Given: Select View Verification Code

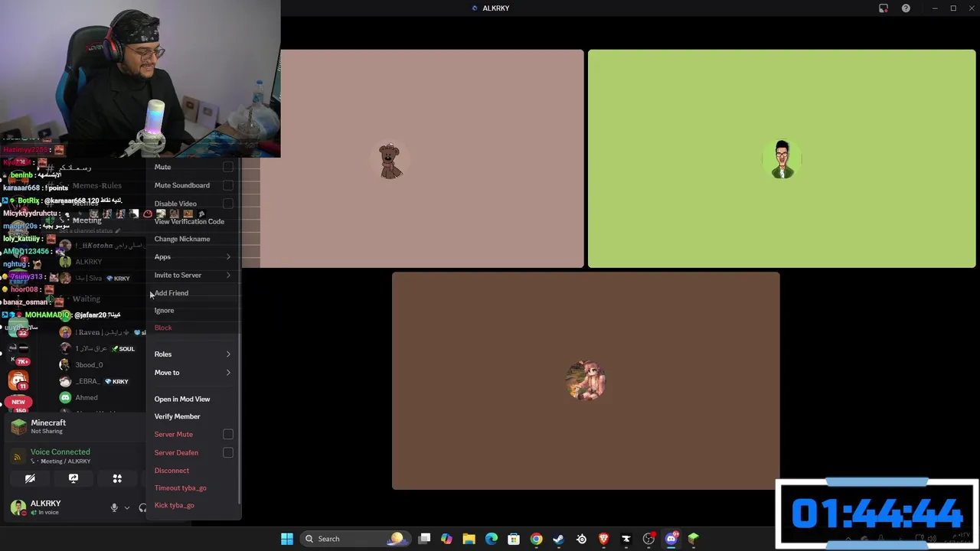Looking at the screenshot, I should pyautogui.click(x=189, y=221).
